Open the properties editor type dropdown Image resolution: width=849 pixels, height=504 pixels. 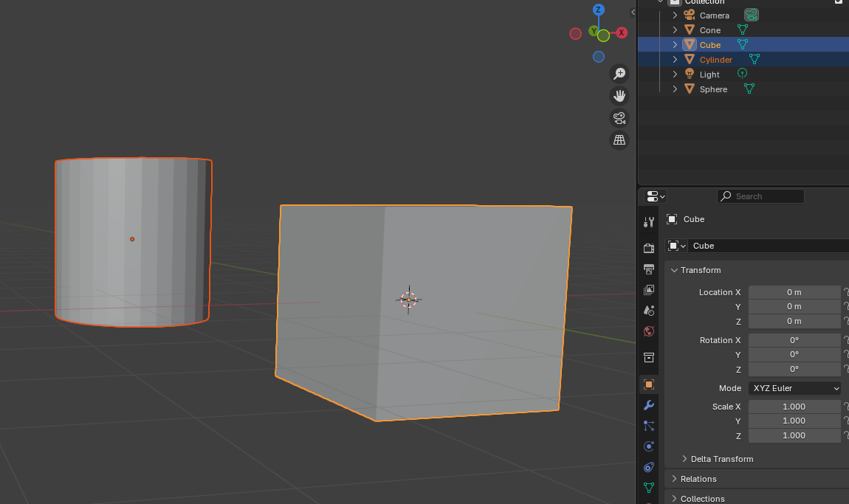655,196
